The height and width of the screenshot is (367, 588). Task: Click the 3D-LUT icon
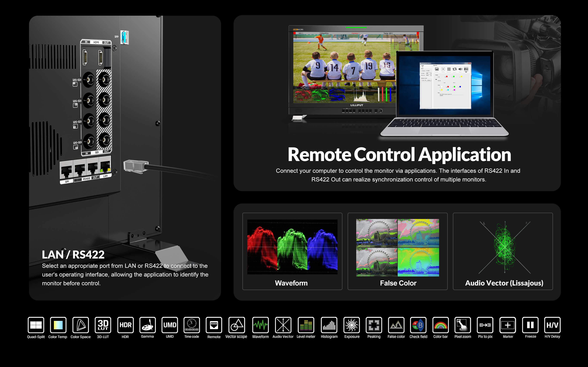click(x=103, y=325)
